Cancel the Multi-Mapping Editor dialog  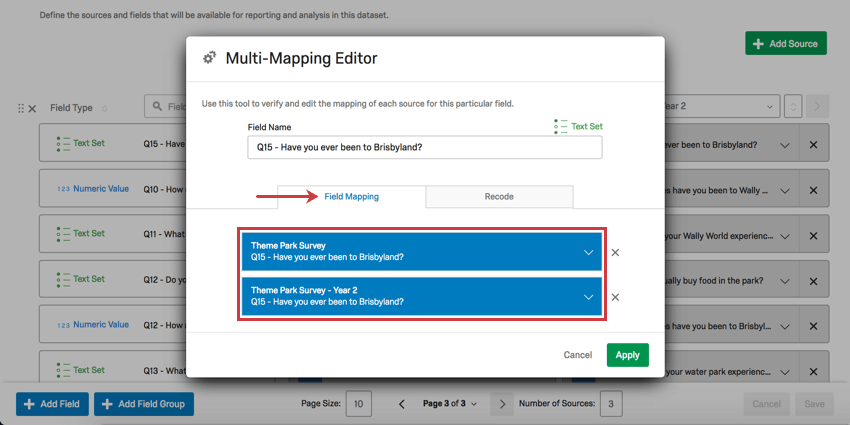[x=578, y=355]
